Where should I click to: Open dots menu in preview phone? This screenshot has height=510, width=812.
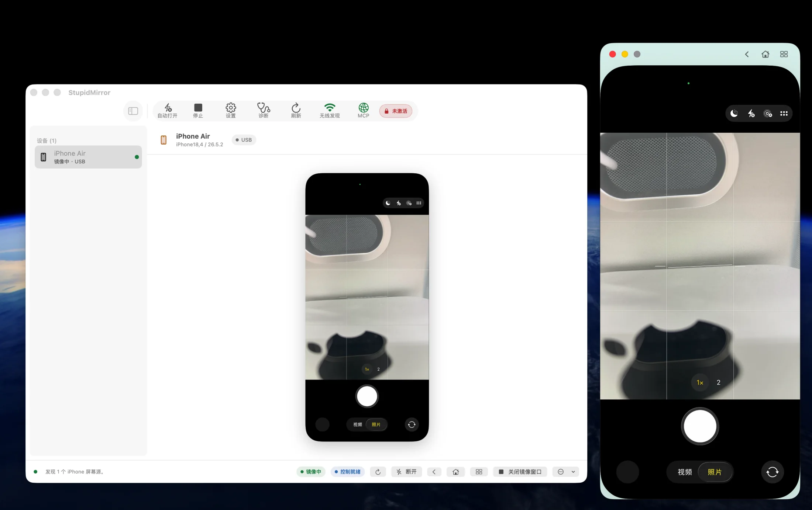(419, 203)
